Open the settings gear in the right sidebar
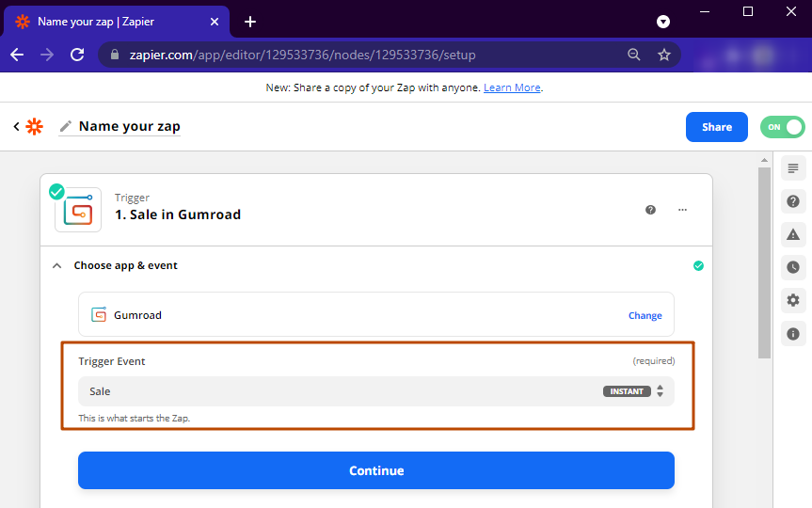 [793, 300]
